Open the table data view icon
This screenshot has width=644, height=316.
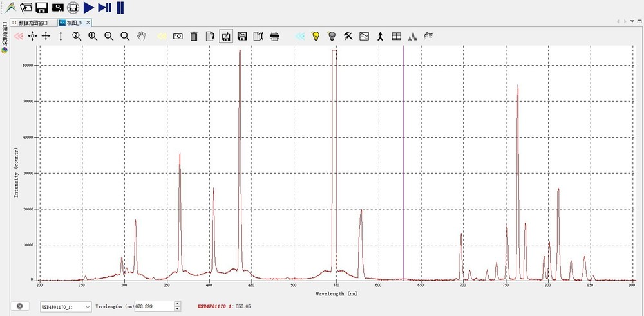coord(396,37)
